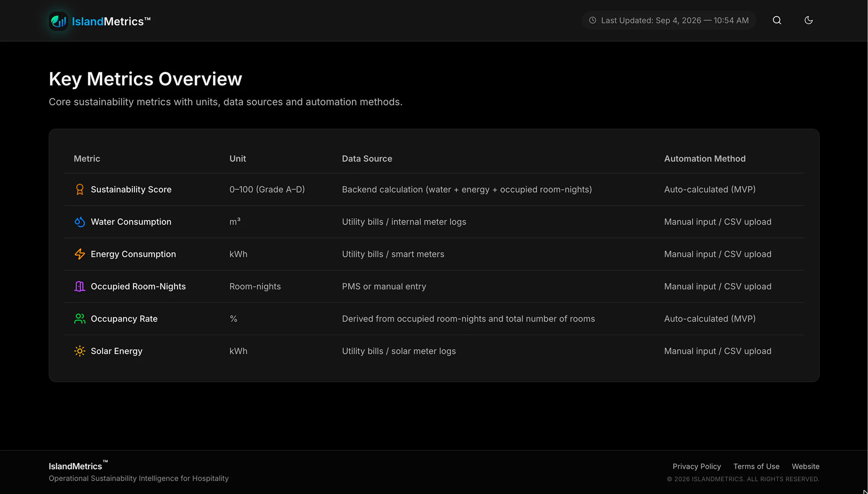Click the Data Source column header
This screenshot has width=868, height=494.
tap(367, 159)
